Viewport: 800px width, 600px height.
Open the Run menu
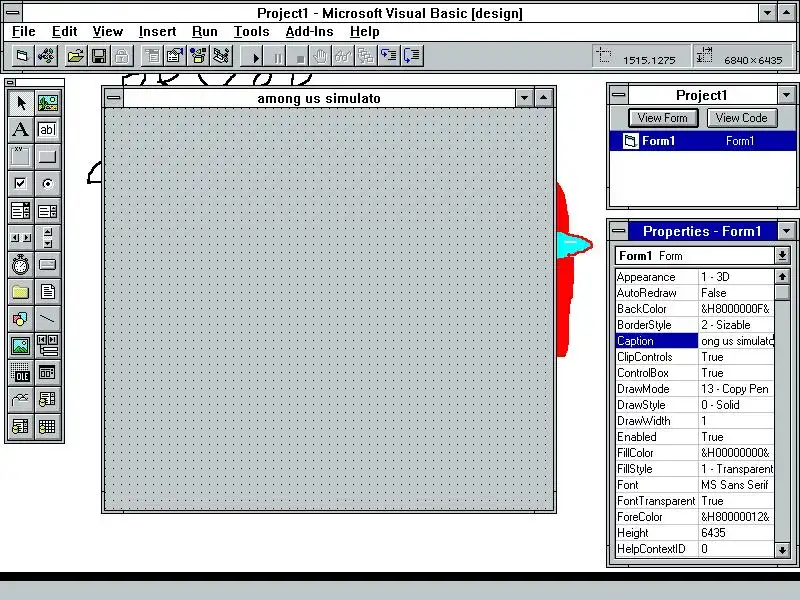tap(205, 32)
